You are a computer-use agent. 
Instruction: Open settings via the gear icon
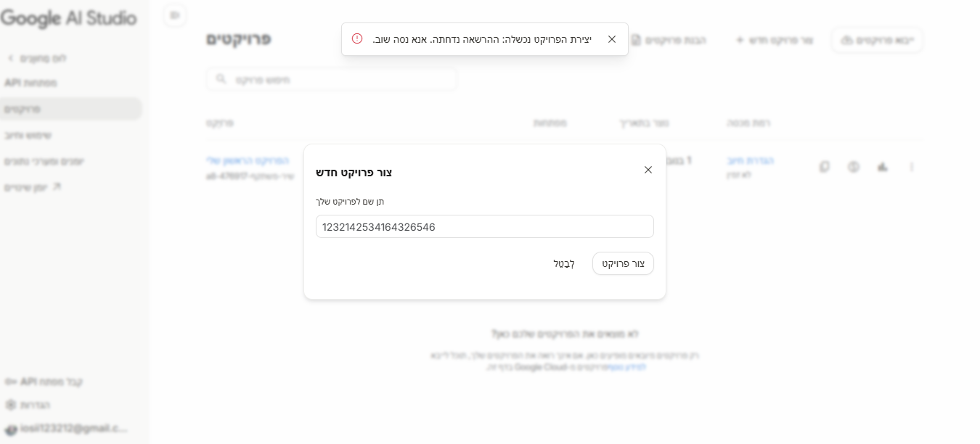[10, 405]
